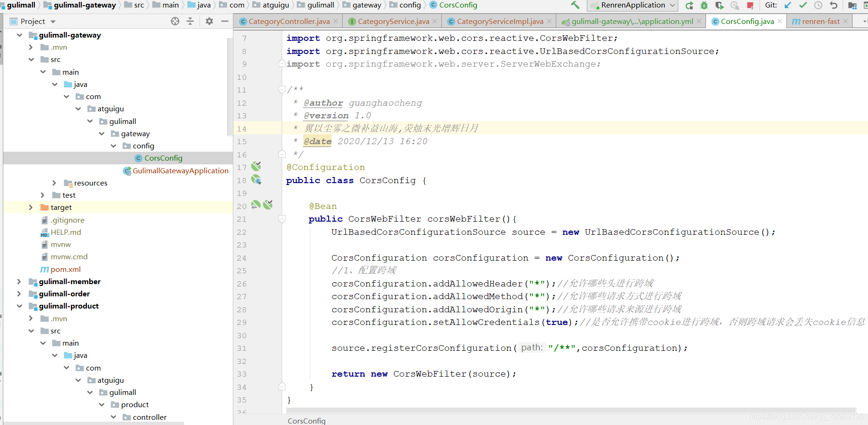Switch to the CategoryController.java tab
This screenshot has width=868, height=425.
point(288,21)
